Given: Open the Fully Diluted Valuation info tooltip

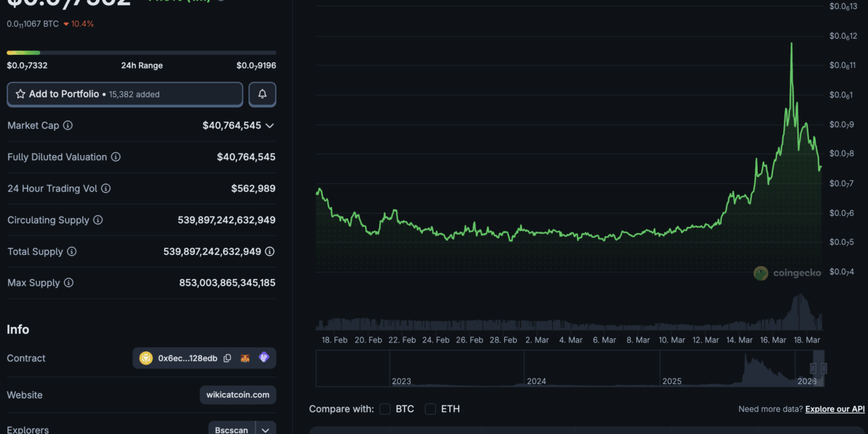Looking at the screenshot, I should [116, 157].
